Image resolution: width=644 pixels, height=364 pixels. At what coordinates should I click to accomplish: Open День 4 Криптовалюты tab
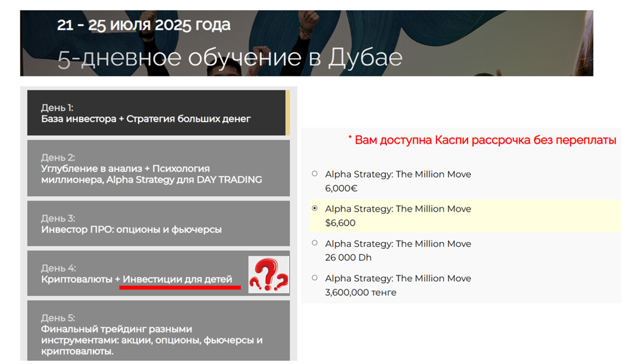coord(158,273)
